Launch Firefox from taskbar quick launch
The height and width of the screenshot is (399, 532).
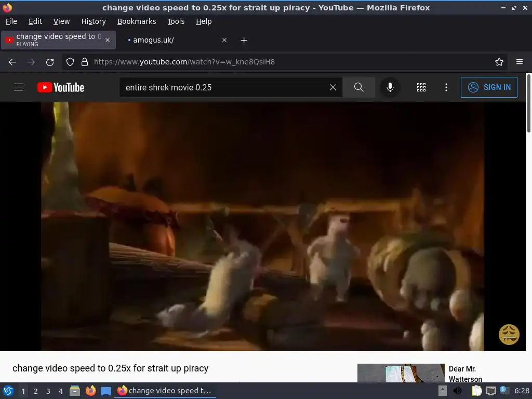pos(90,391)
